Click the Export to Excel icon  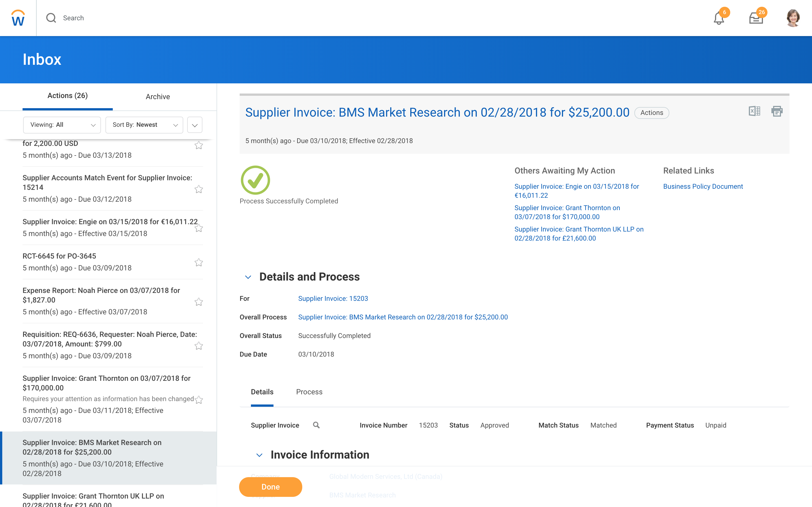click(x=754, y=111)
